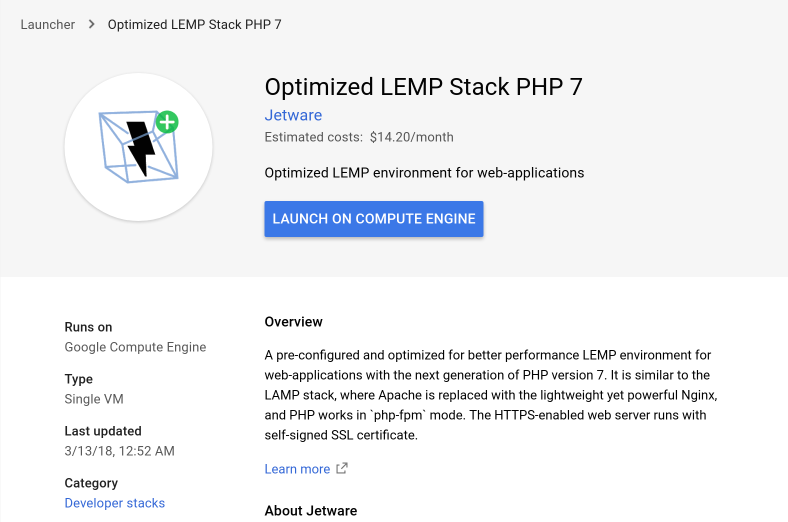Click the external link icon beside Learn more

click(342, 468)
